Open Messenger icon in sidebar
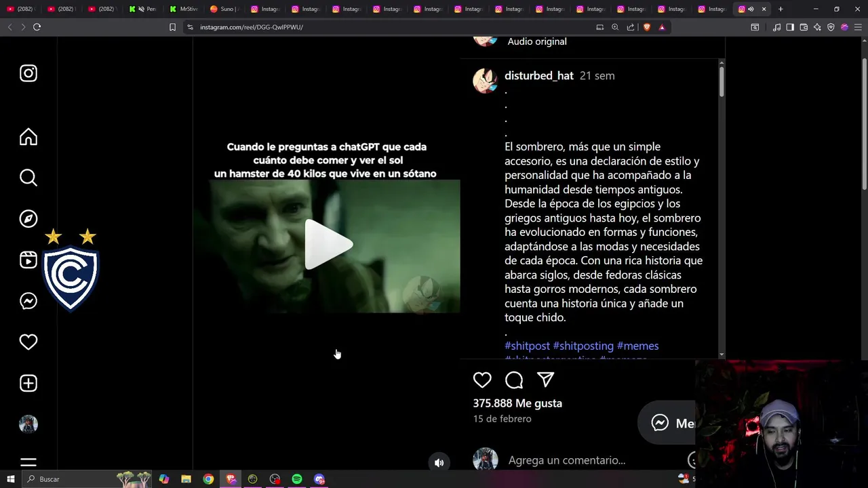 point(28,301)
